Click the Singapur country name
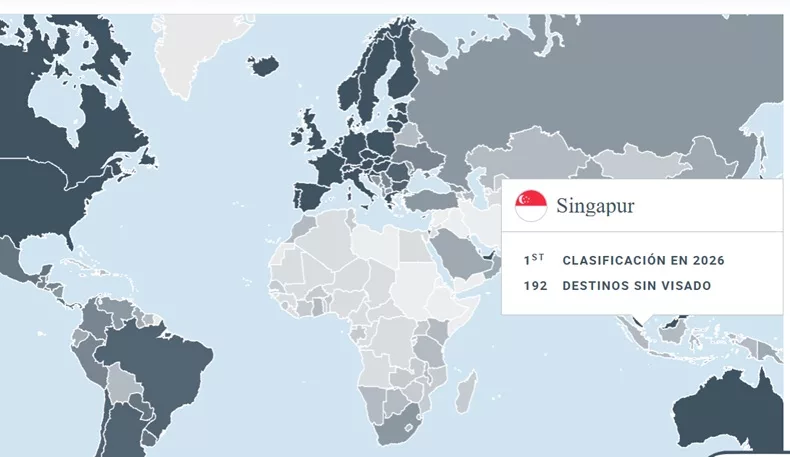790x457 pixels. [595, 206]
